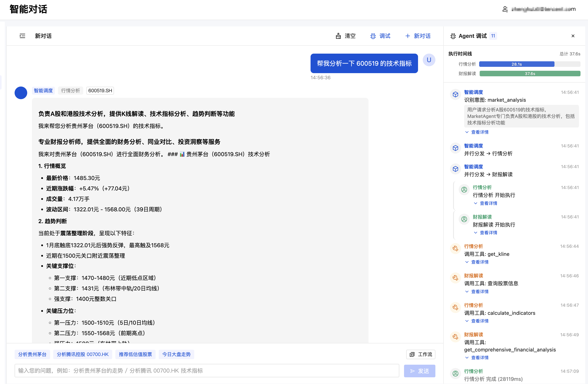
Task: Select the 分析贵州茅台 suggestion chip
Action: 32,354
